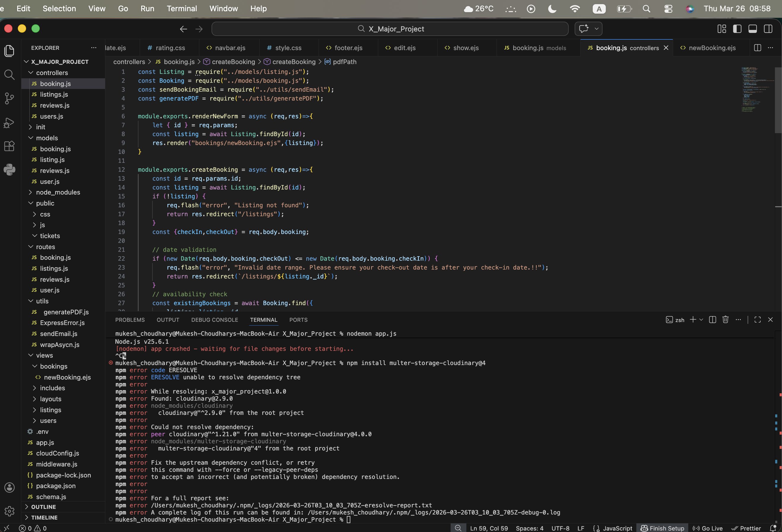The height and width of the screenshot is (532, 782).
Task: Open the Extensions view
Action: pyautogui.click(x=9, y=146)
